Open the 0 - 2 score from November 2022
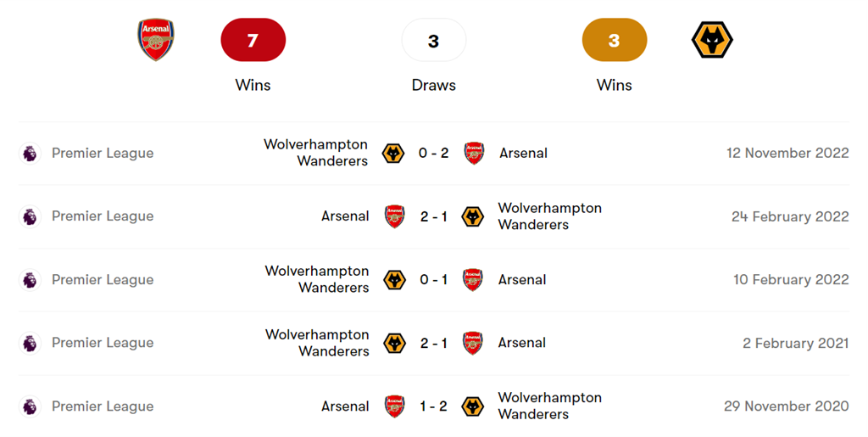Image resolution: width=868 pixels, height=437 pixels. coord(433,154)
